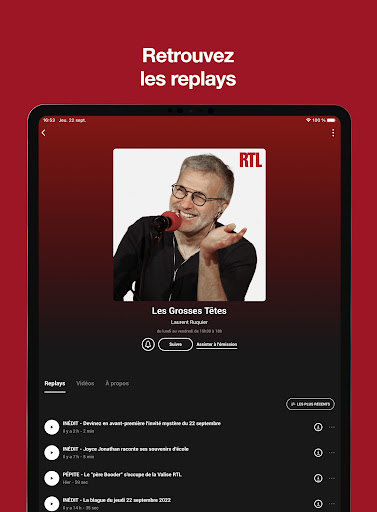Viewport: 377px width, 512px height.
Task: Toggle the Suivre follow button
Action: (x=175, y=344)
